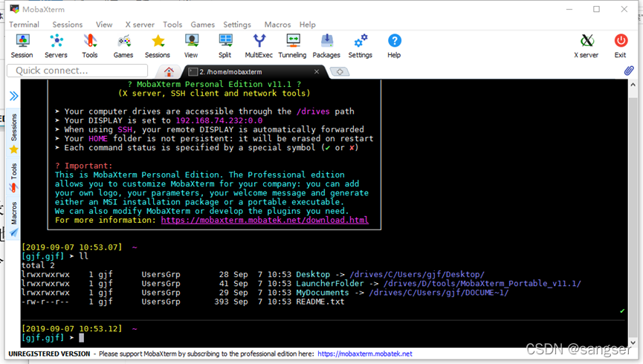Screen dimensions: 643x364
Task: Open the Settings menu in menu bar
Action: (237, 25)
